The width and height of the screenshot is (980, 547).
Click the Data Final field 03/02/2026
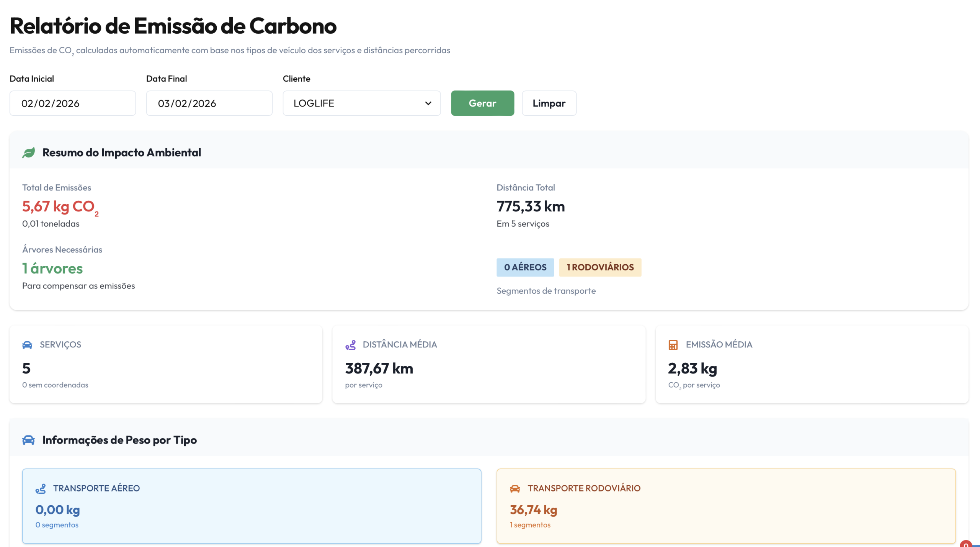(x=209, y=103)
